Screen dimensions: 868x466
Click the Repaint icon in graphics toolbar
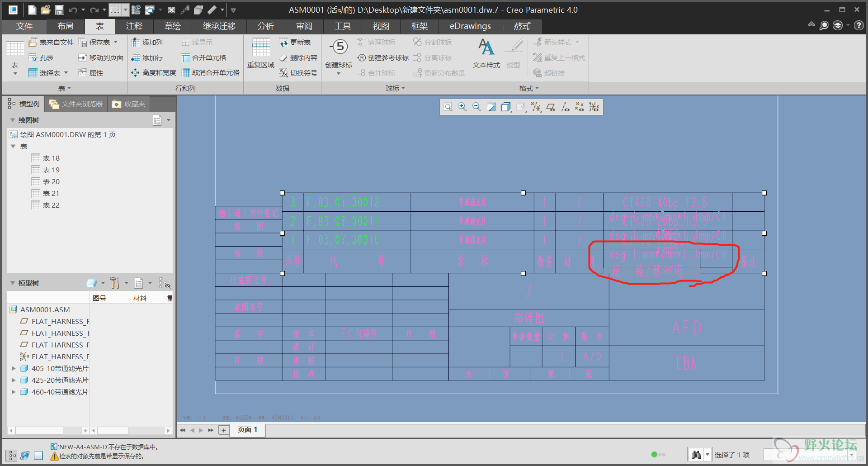(x=491, y=107)
